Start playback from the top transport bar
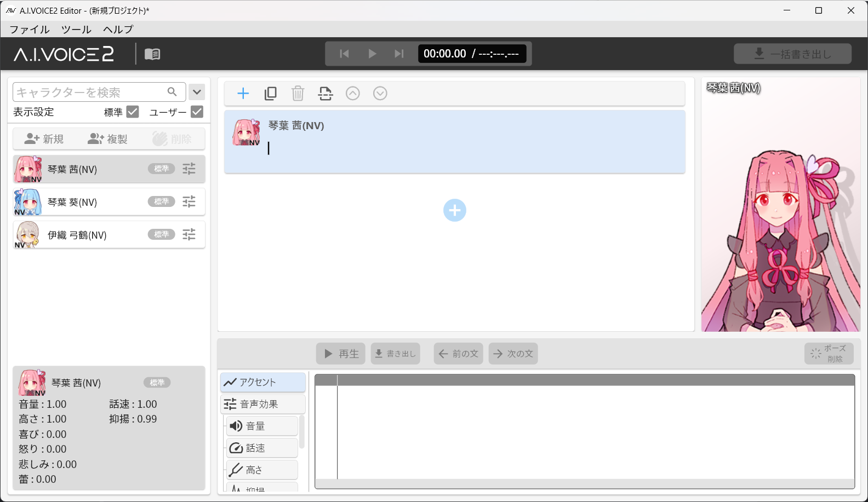The image size is (868, 502). [372, 54]
